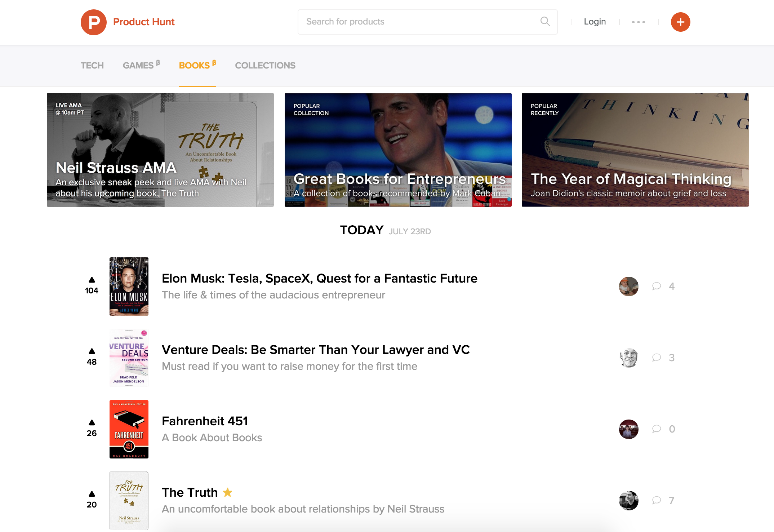Focus the Search for products field
The image size is (774, 532).
[418, 22]
